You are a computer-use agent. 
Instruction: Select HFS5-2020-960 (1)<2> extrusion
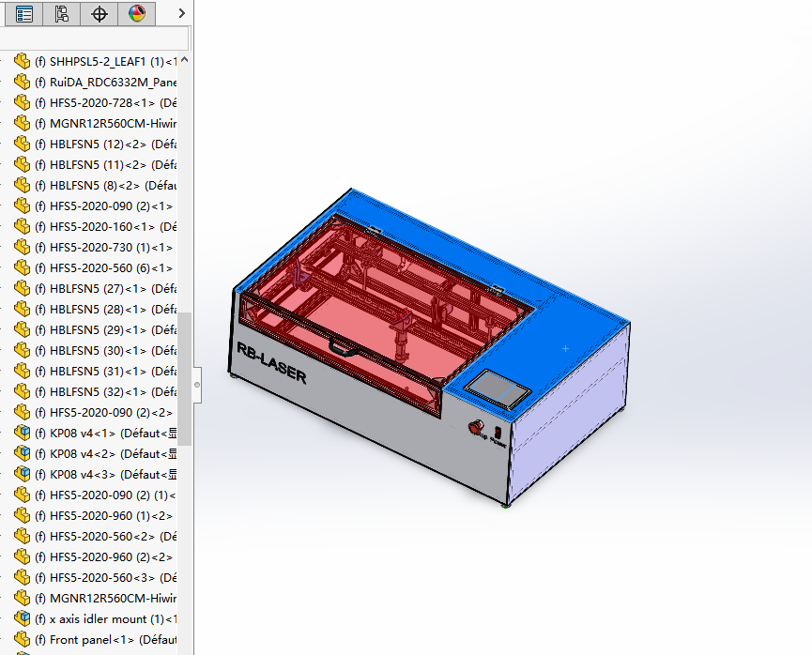pos(103,516)
